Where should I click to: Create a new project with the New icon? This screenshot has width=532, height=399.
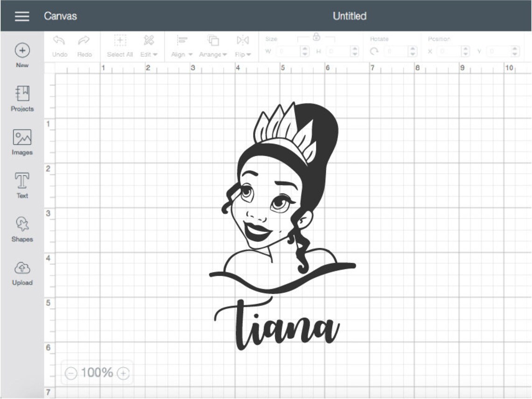(x=21, y=50)
